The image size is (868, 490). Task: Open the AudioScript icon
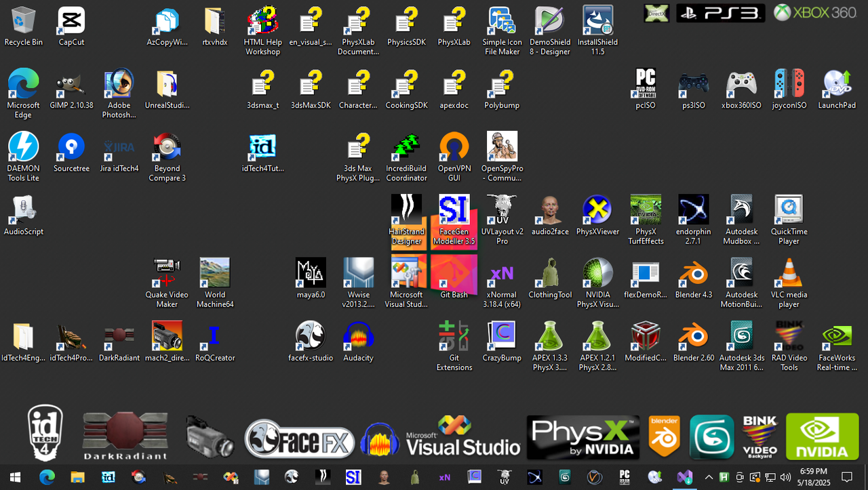[x=23, y=216]
